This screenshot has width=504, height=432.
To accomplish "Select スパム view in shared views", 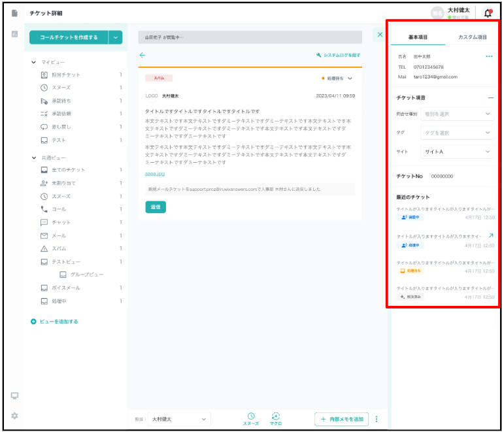I will tap(59, 248).
